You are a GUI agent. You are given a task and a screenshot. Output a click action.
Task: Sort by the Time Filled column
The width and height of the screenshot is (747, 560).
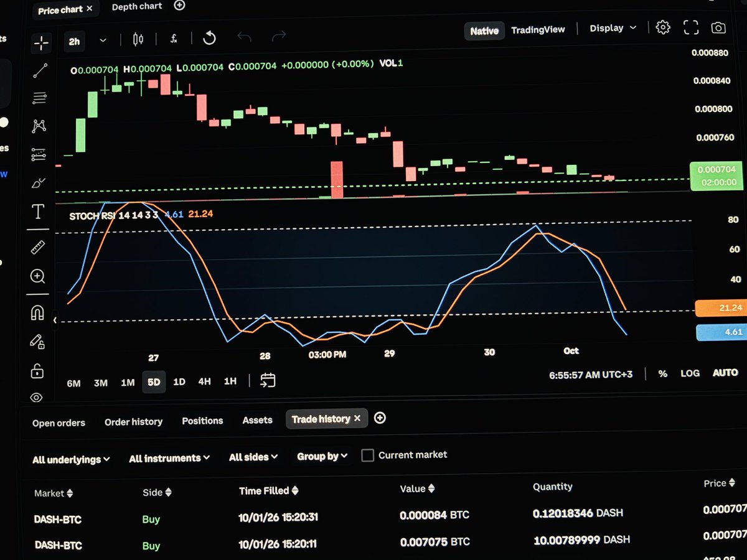pyautogui.click(x=269, y=491)
